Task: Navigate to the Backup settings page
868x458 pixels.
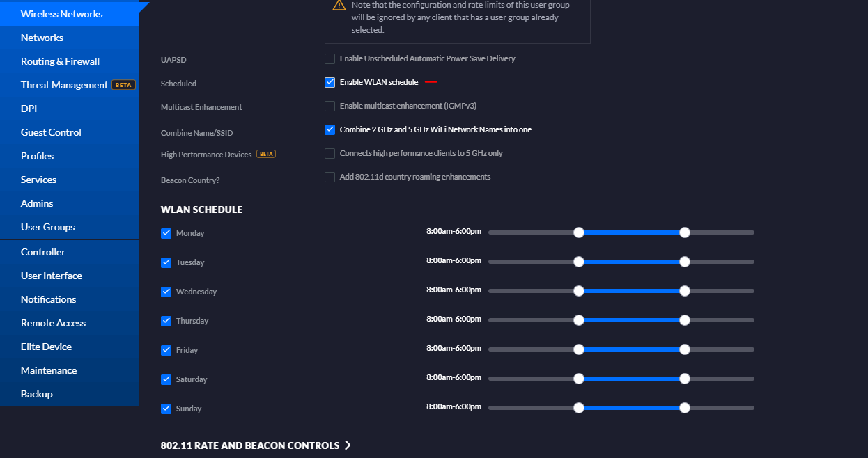Action: pyautogui.click(x=37, y=394)
